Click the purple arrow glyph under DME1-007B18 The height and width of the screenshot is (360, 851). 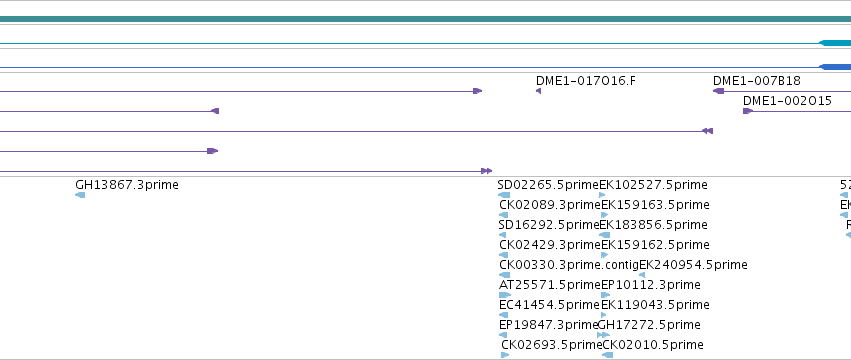(x=719, y=91)
